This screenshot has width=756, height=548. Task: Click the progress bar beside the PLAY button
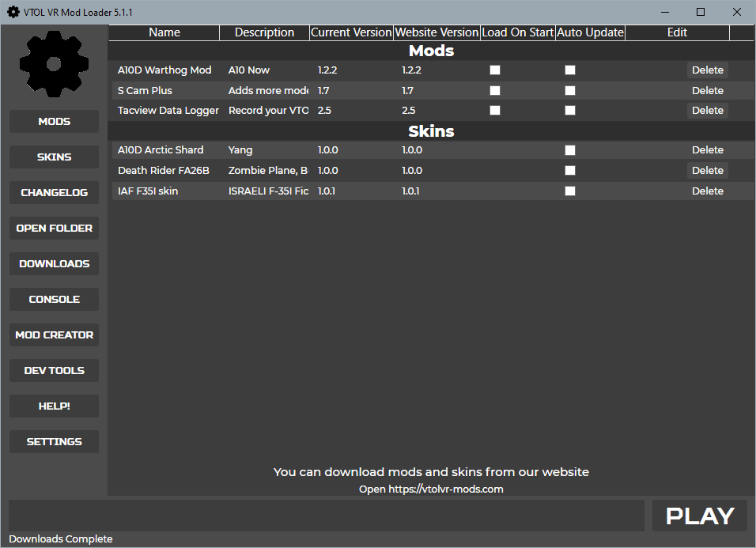tap(327, 516)
